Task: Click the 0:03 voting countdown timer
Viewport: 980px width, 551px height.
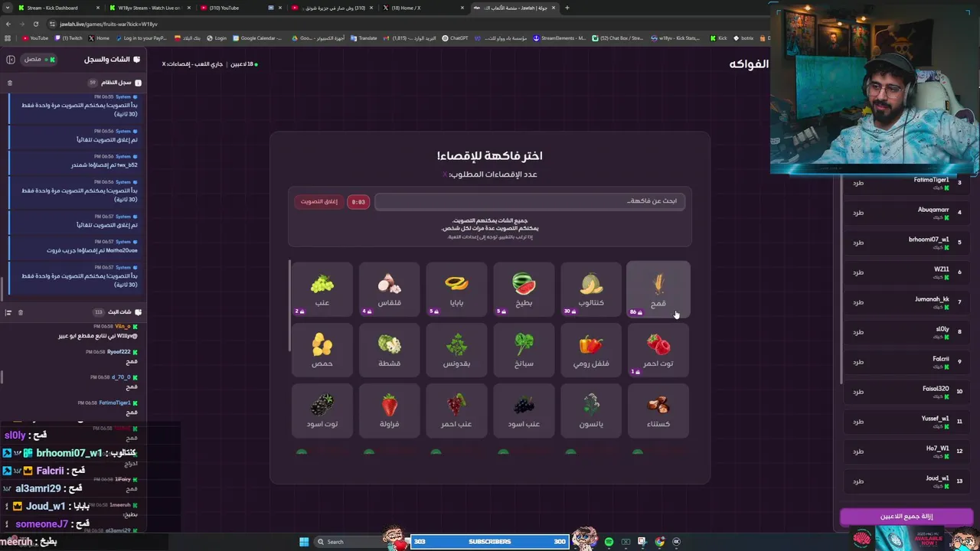Action: 358,201
